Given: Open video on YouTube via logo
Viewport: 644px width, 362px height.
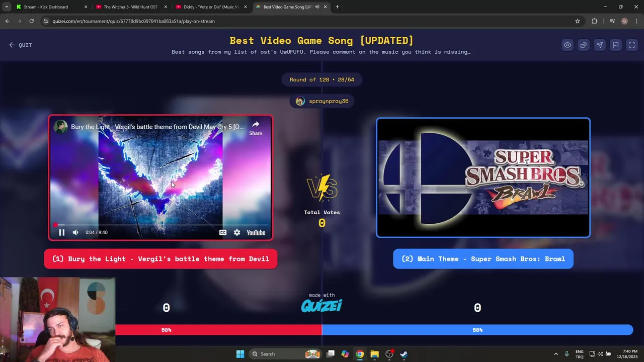Looking at the screenshot, I should pyautogui.click(x=256, y=232).
